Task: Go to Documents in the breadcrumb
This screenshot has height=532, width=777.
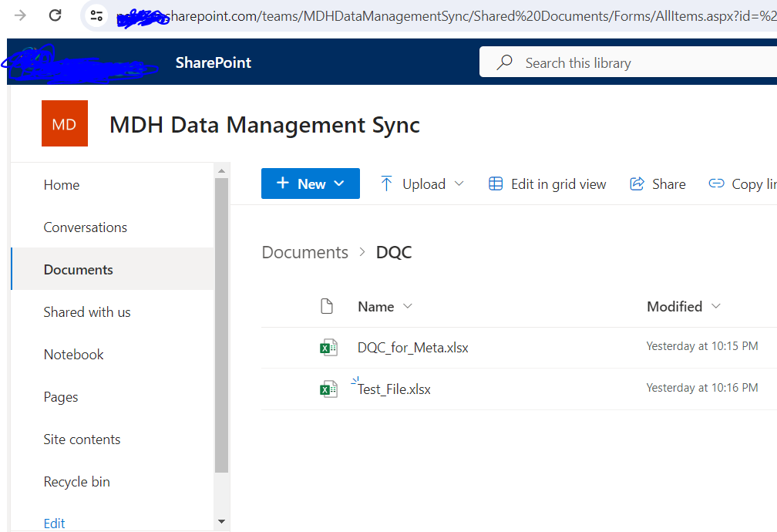Action: [x=304, y=252]
